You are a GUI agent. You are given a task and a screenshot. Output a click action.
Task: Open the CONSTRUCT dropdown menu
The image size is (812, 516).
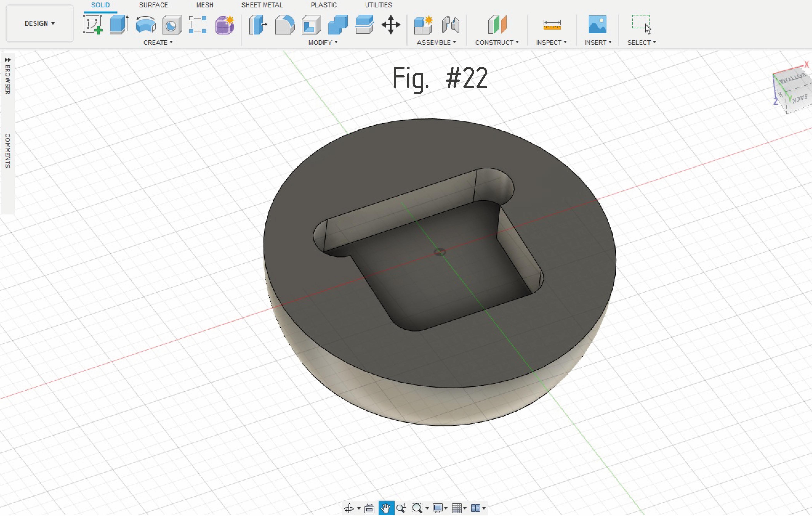[x=497, y=42]
